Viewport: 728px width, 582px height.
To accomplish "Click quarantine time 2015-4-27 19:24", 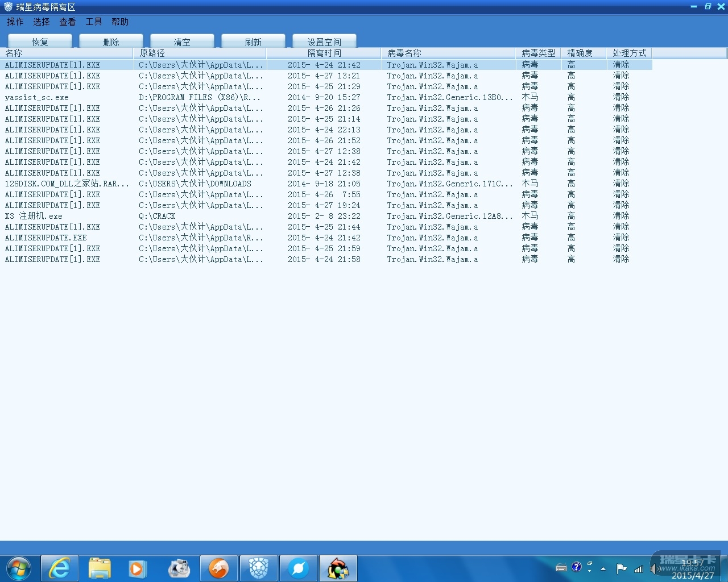I will click(x=324, y=205).
